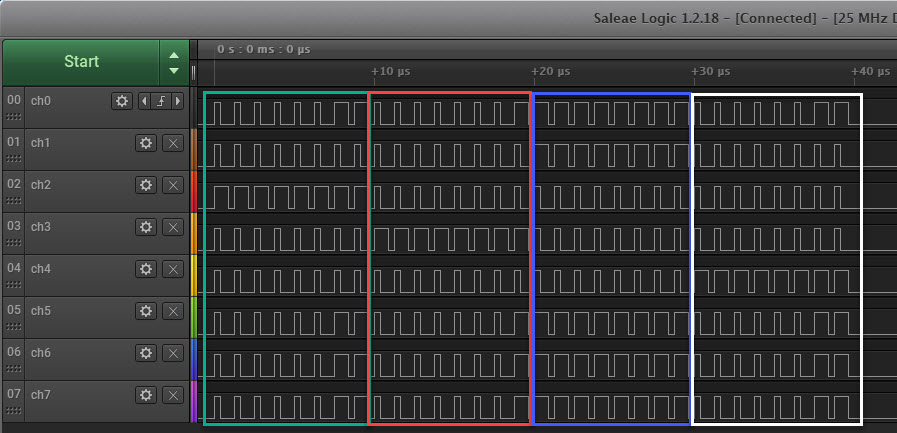
Task: Select rising edge trigger on ch0
Action: click(x=160, y=101)
